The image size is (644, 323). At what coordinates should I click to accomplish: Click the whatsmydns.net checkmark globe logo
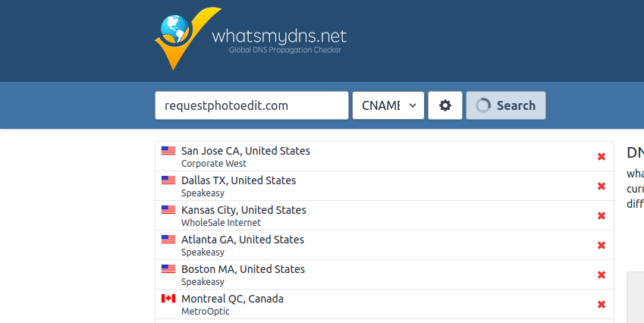point(187,39)
